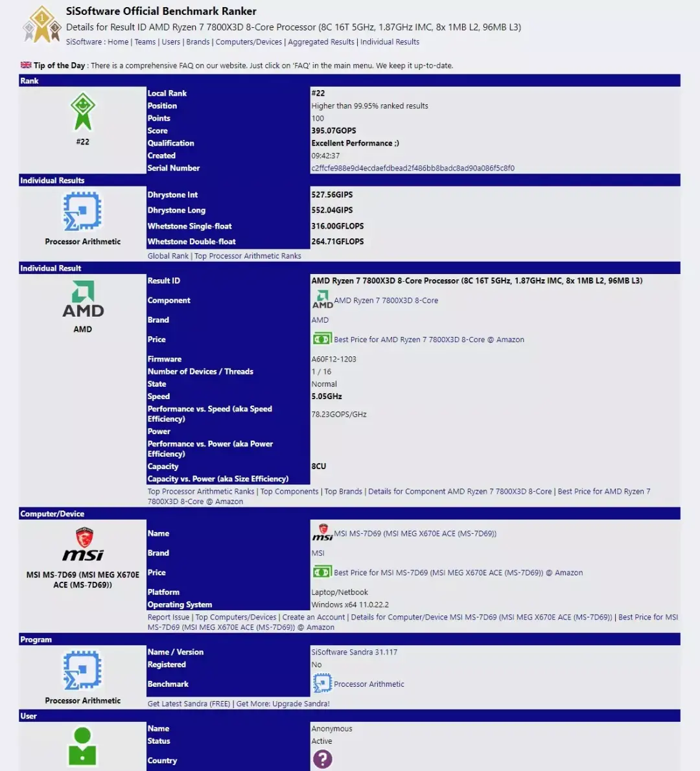
Task: Click the green #22 rank ribbon icon
Action: [x=83, y=111]
